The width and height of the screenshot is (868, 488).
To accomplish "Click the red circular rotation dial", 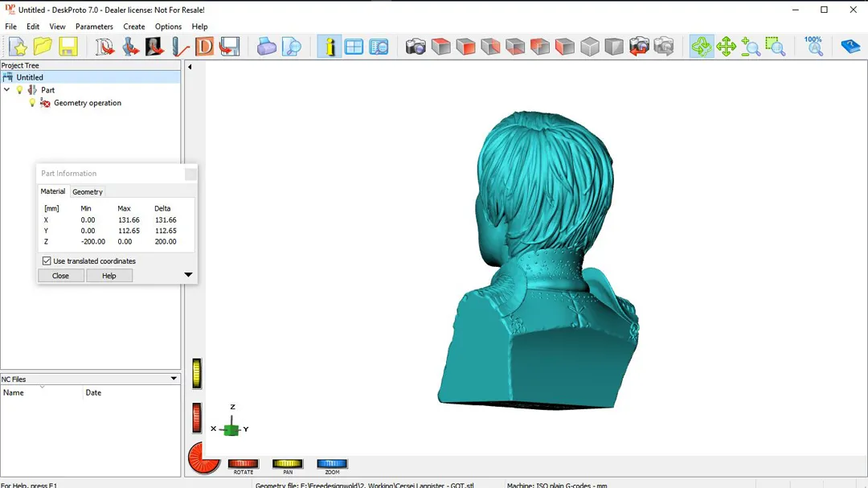I will [203, 458].
